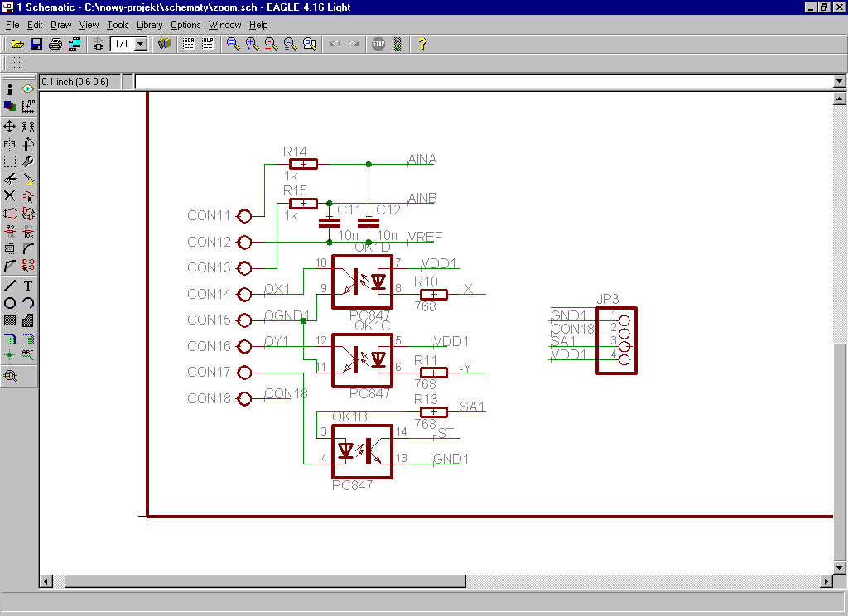Activate the Info tool
This screenshot has width=848, height=616.
(x=10, y=89)
